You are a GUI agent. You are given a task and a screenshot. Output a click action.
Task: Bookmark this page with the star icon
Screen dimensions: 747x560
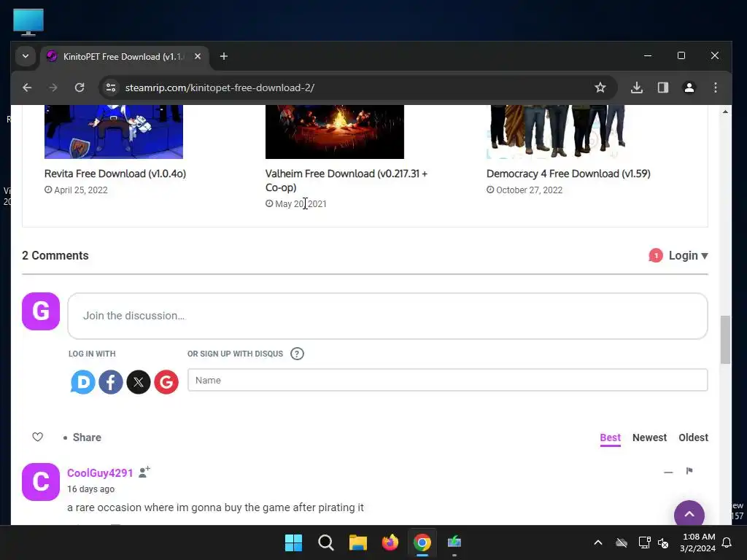(x=600, y=87)
